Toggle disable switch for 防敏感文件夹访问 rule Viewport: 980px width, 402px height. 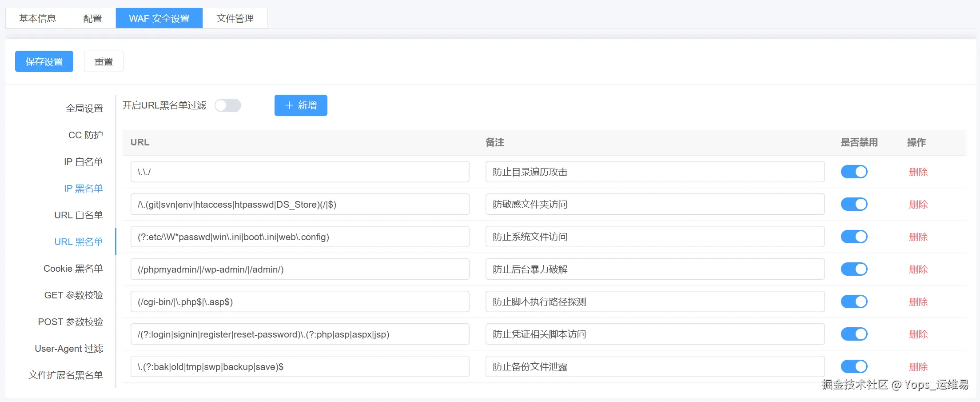(x=854, y=204)
